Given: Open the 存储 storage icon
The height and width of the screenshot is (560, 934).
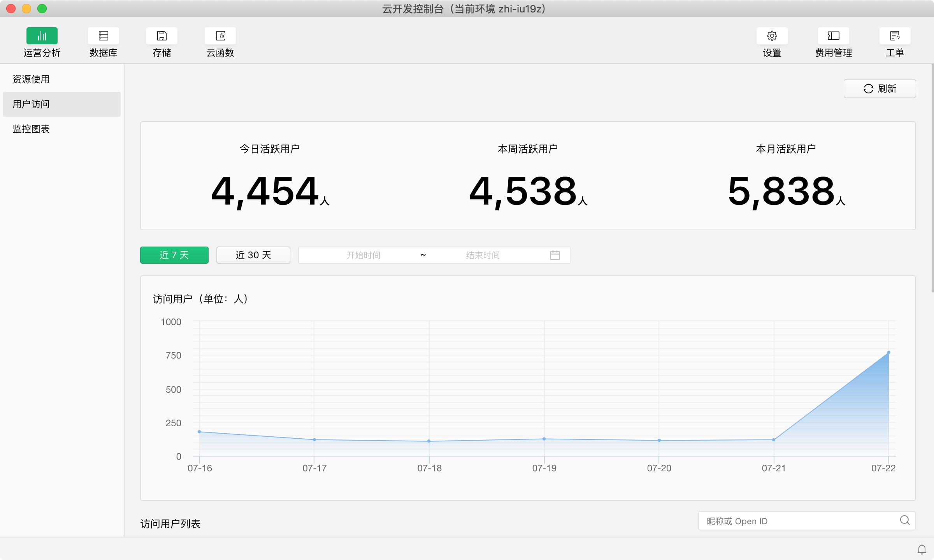Looking at the screenshot, I should (162, 36).
